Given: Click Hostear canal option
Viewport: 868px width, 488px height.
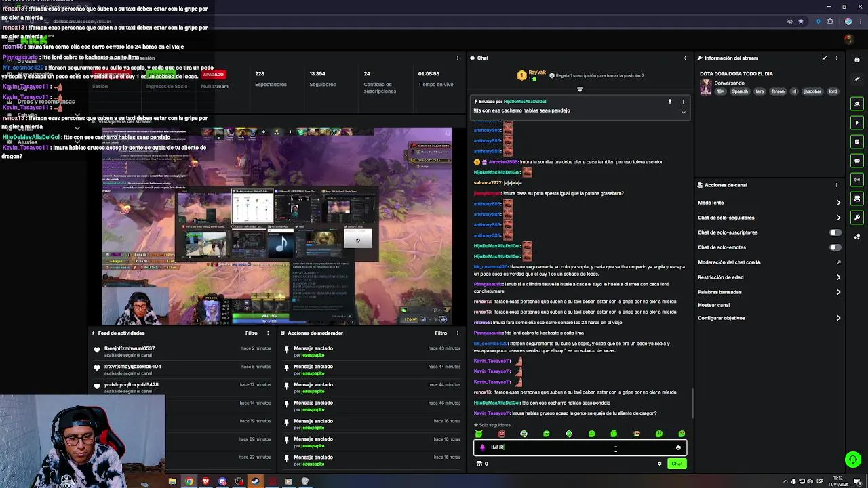Looking at the screenshot, I should coord(713,306).
